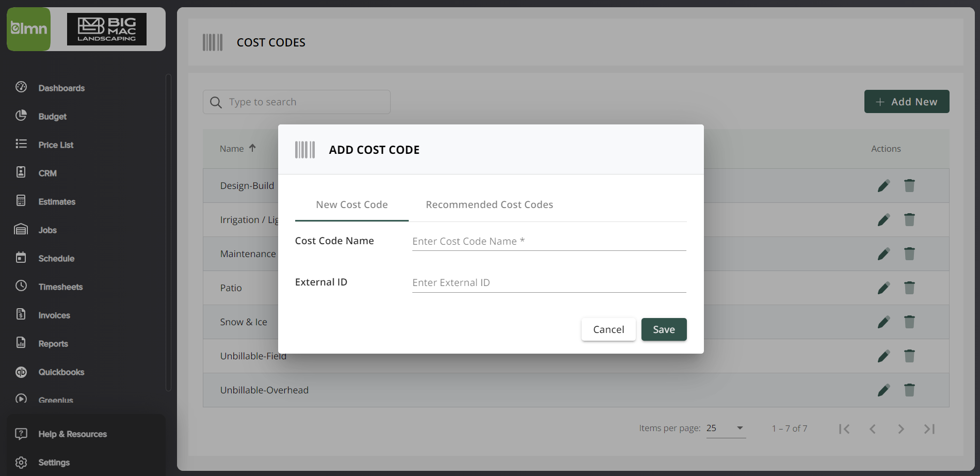Open Estimates calculator icon
The width and height of the screenshot is (980, 476).
(x=21, y=201)
